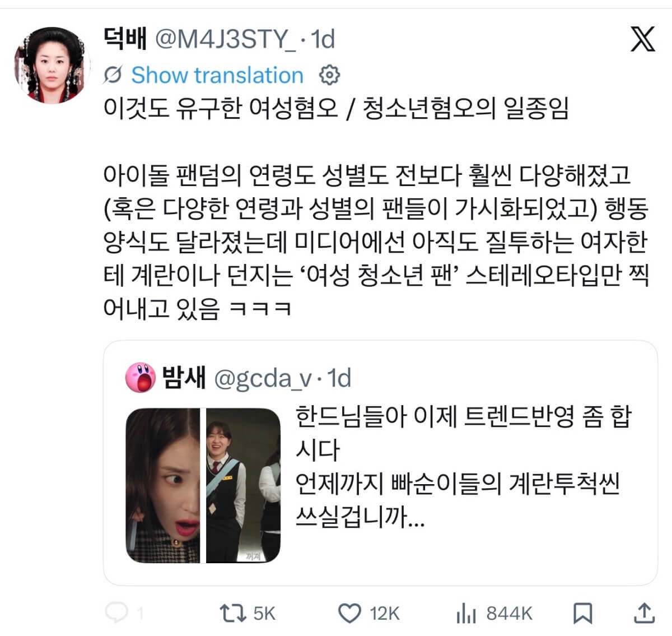Click @gcda_v handle in quoted tweet

[x=264, y=379]
